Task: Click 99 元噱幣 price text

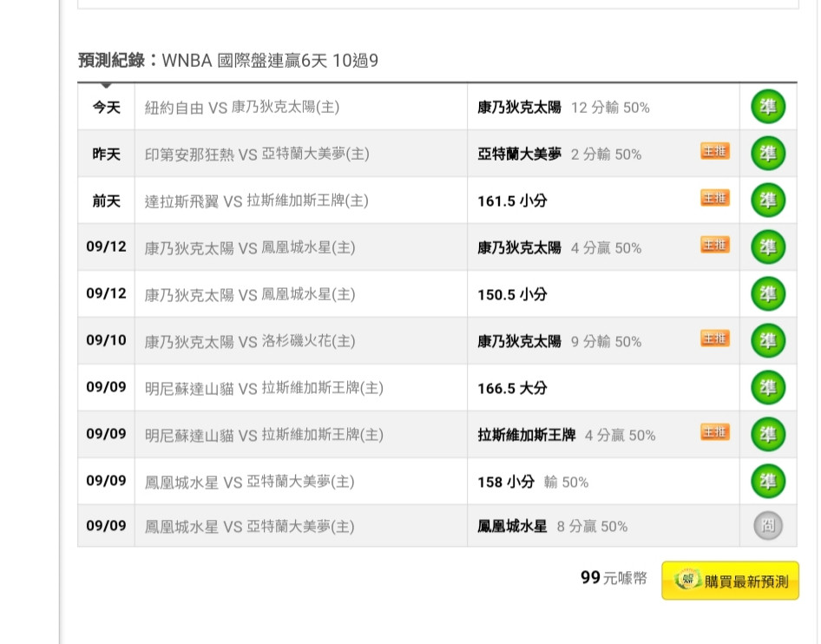Action: (x=614, y=577)
